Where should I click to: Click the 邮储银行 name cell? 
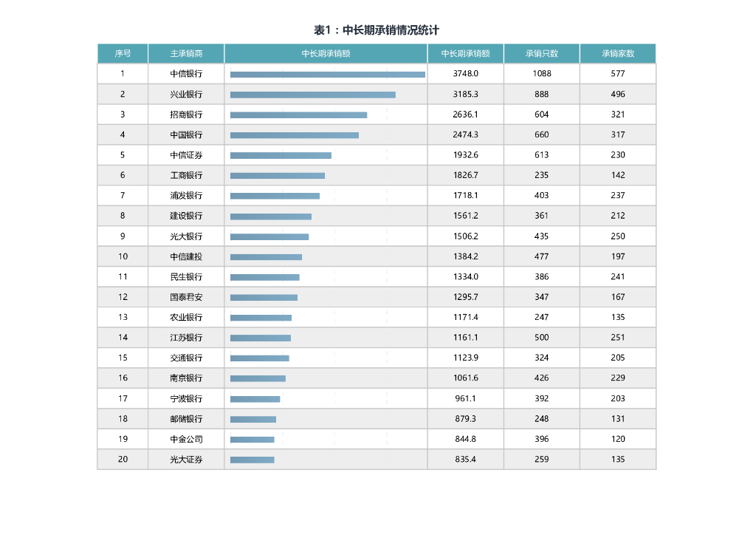click(186, 419)
